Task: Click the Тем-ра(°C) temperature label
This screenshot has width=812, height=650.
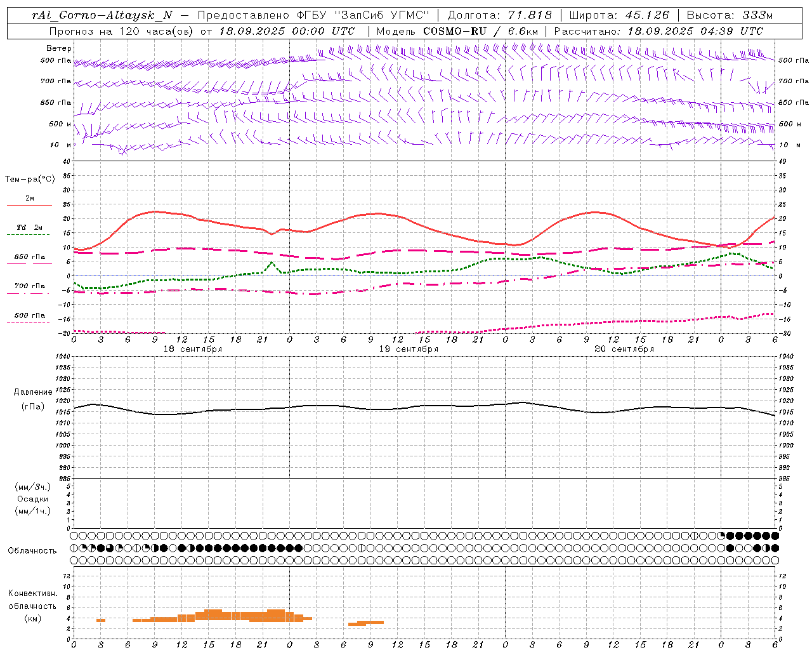Action: [30, 180]
